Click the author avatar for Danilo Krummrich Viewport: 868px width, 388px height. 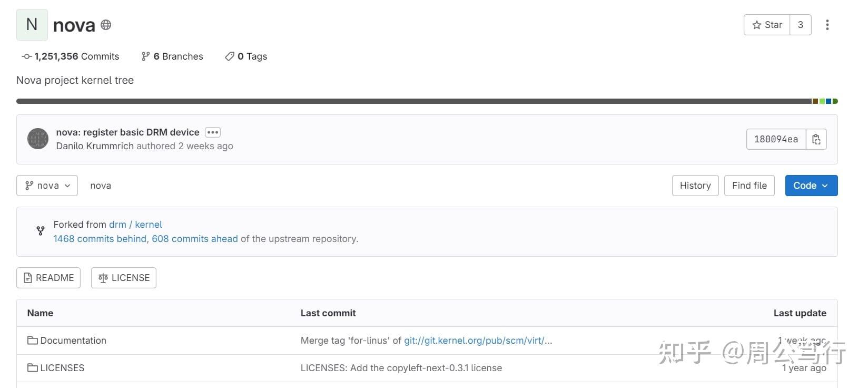point(37,139)
